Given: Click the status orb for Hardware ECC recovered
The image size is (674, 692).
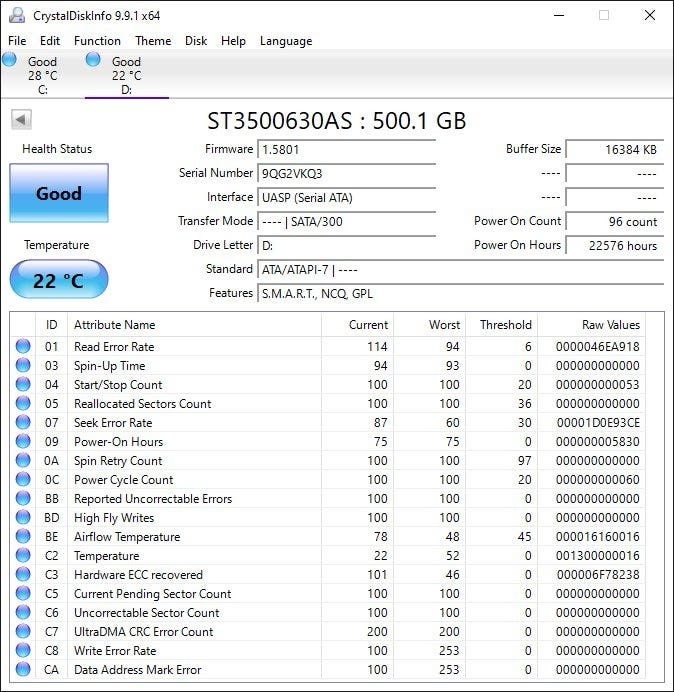Looking at the screenshot, I should point(23,574).
